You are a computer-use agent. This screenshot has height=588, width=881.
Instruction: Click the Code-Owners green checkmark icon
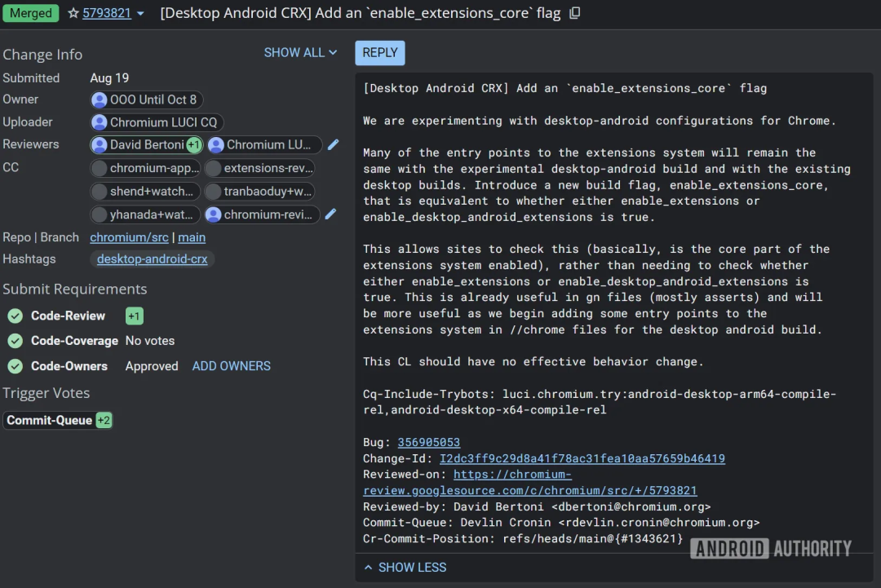(x=15, y=366)
